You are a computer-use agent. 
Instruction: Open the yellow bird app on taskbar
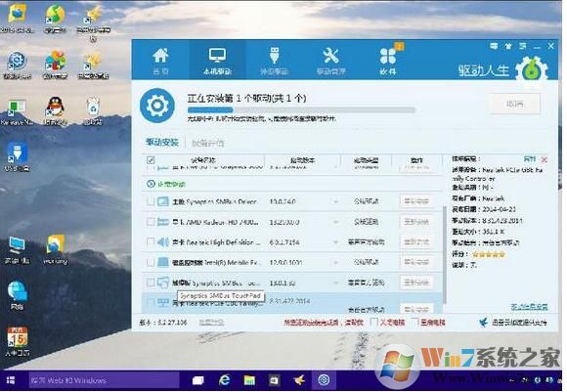click(299, 380)
